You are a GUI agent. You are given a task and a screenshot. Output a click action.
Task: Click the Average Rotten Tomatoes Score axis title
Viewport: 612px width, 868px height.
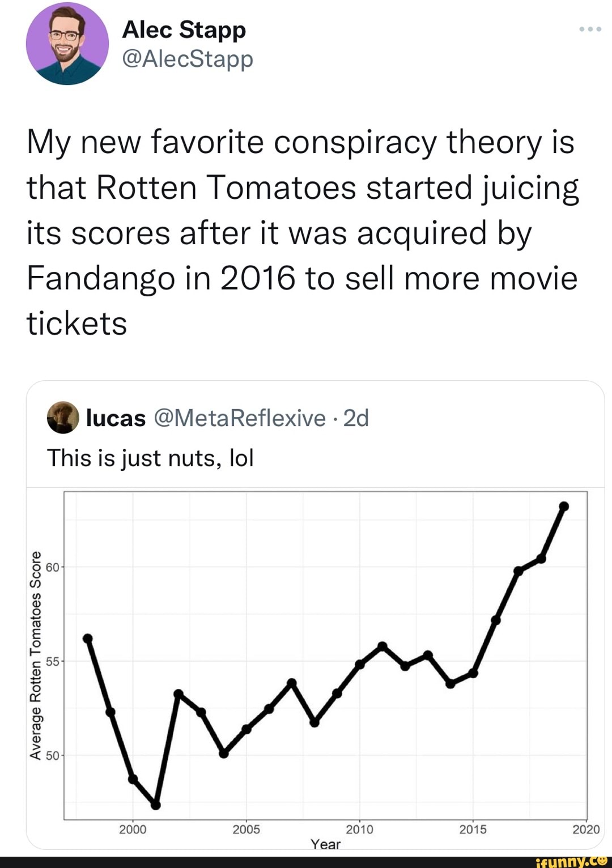[36, 655]
